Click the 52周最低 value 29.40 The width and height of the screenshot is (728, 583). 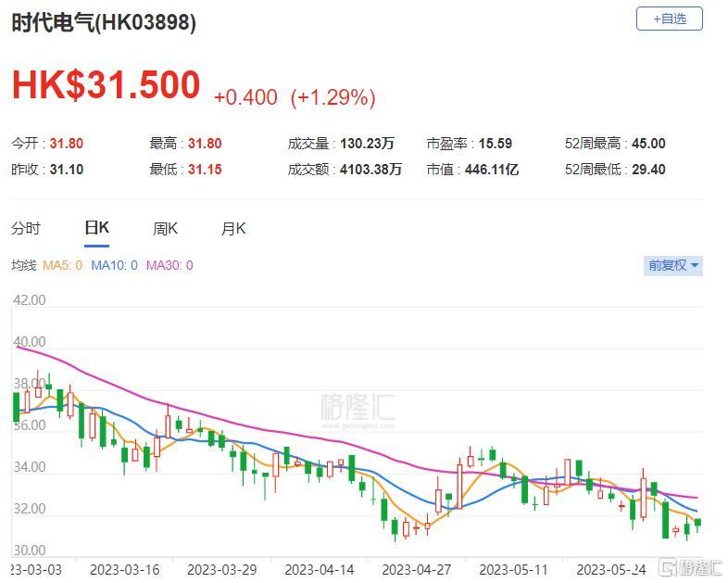pyautogui.click(x=648, y=170)
